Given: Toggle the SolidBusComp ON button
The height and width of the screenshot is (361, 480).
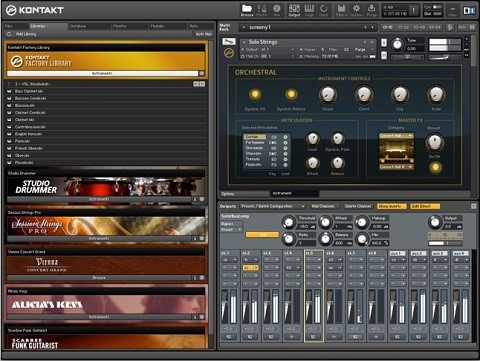Looking at the screenshot, I should coord(262,235).
